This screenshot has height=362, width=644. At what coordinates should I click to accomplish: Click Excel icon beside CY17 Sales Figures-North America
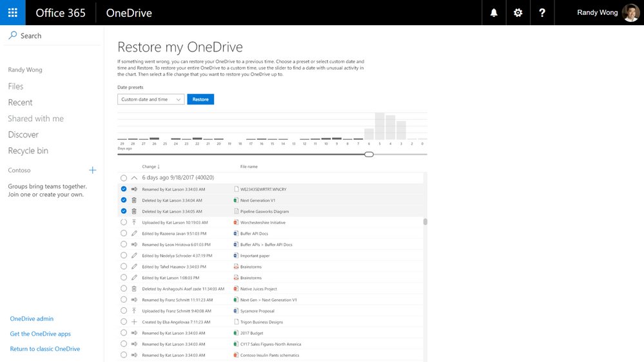236,344
